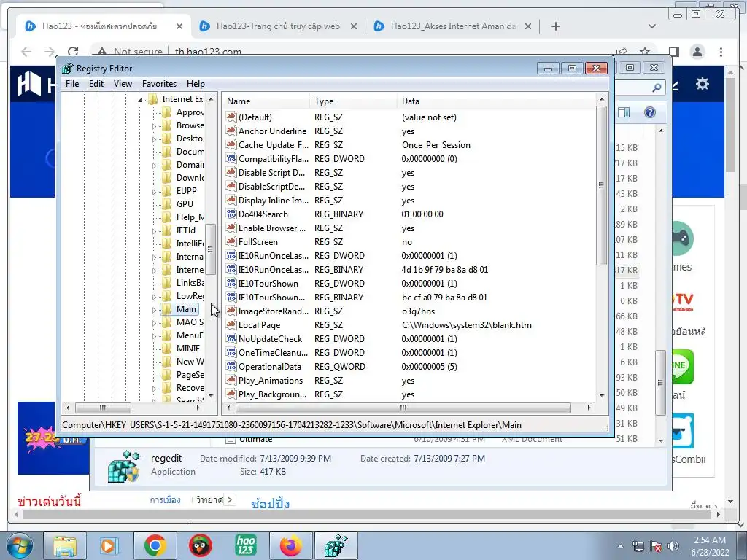747x560 pixels.
Task: Select the Play_Animations value icon
Action: 231,380
